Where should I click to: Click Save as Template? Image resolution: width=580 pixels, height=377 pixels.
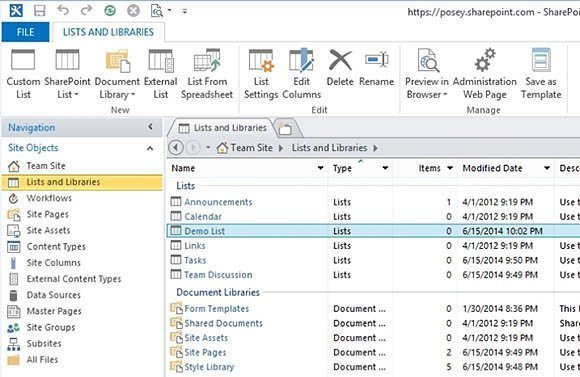pyautogui.click(x=541, y=74)
